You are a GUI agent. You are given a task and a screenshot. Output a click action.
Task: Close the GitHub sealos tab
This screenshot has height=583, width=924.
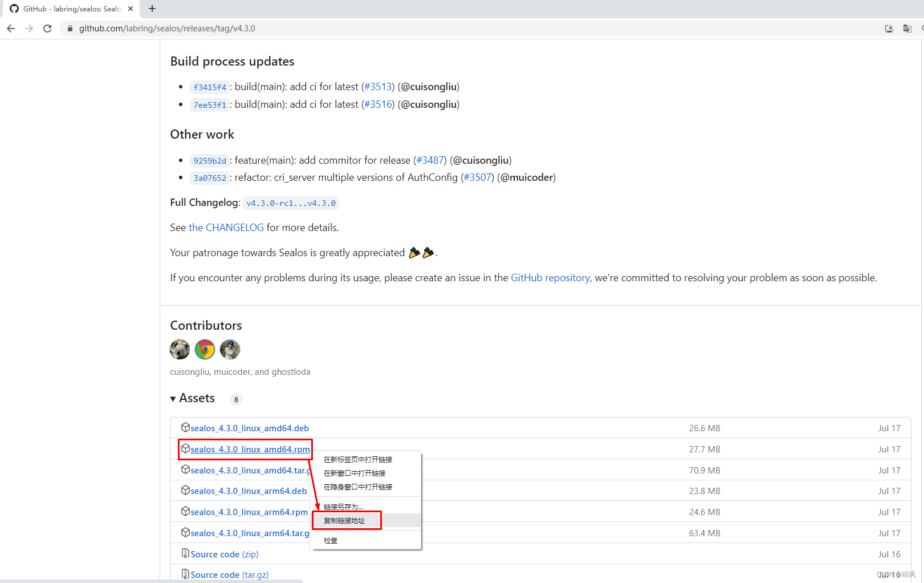coord(131,9)
